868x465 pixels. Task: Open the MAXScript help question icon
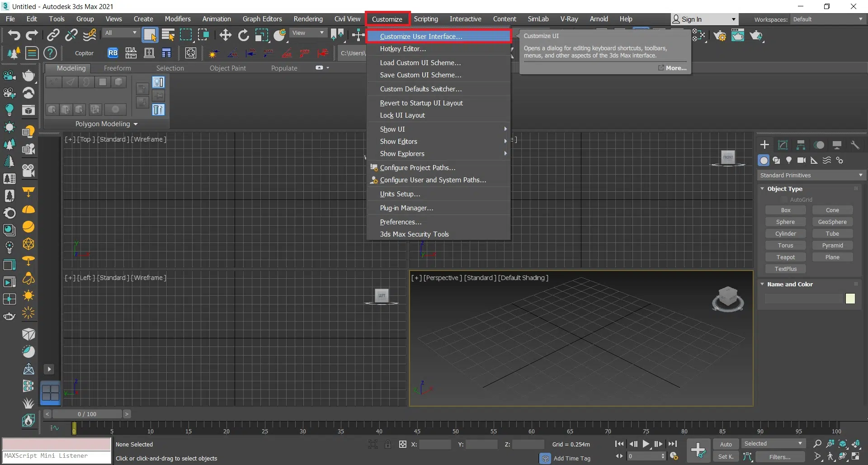tap(50, 53)
